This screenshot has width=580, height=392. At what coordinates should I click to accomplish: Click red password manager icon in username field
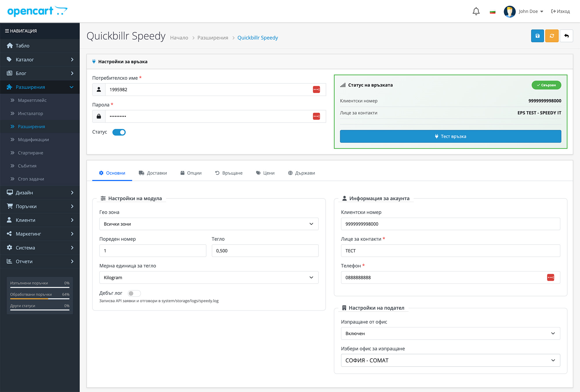click(316, 90)
